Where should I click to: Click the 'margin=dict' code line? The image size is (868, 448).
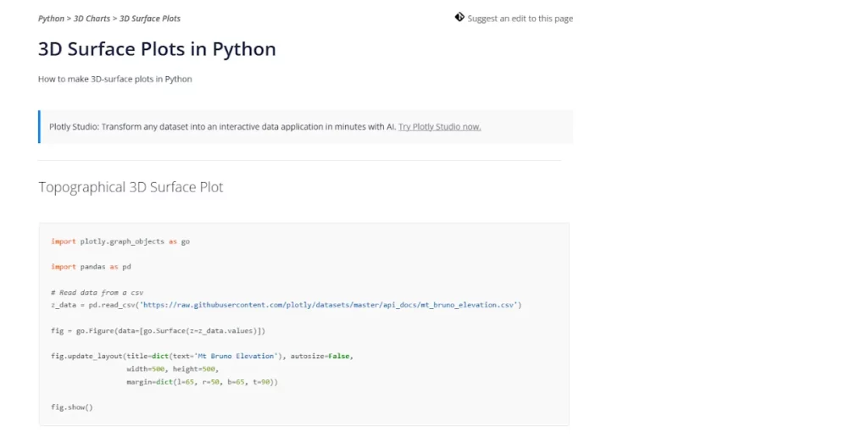202,382
